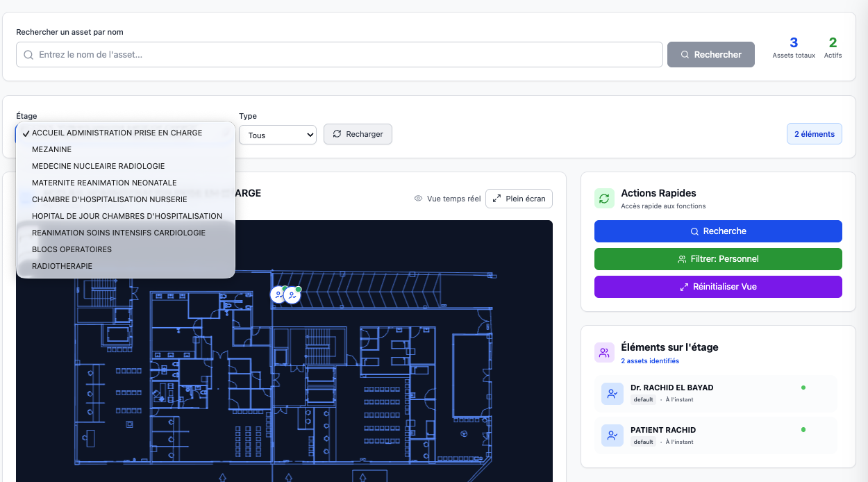Click the green refresh icon beside Actions Rapides

click(604, 199)
